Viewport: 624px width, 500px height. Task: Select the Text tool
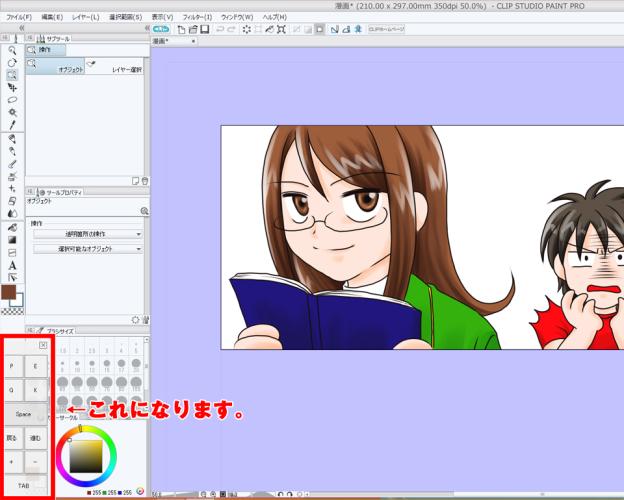pyautogui.click(x=12, y=265)
